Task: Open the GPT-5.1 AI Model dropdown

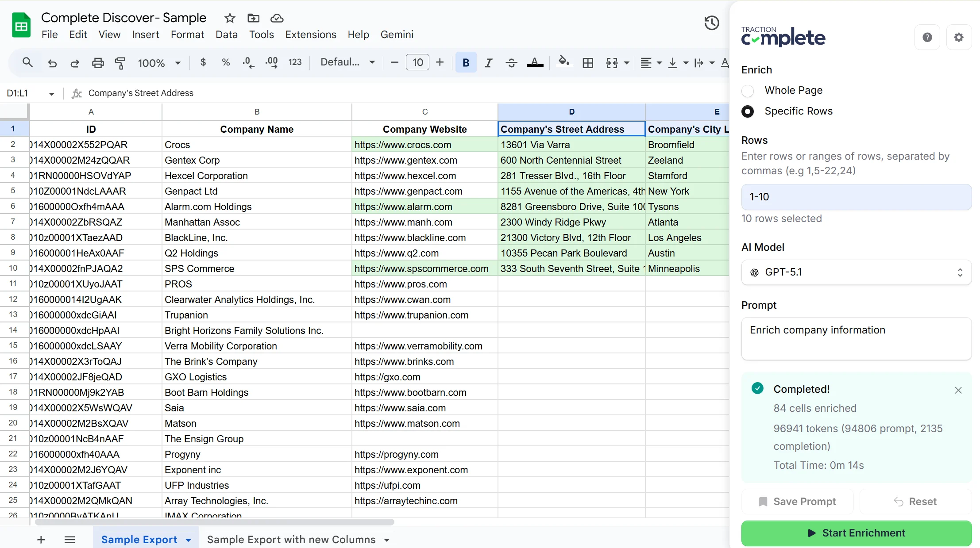Action: tap(856, 272)
